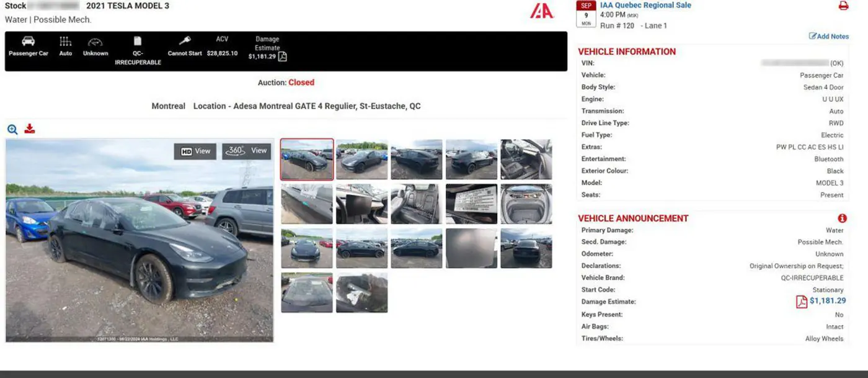Click the ACV $28,825.10 value
The height and width of the screenshot is (378, 868).
coord(222,53)
